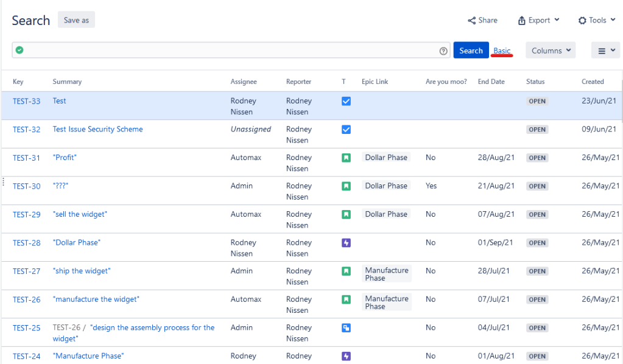Click the Dollar Phase epic label for TEST-29
Screen dimensions: 623x364
click(x=386, y=214)
